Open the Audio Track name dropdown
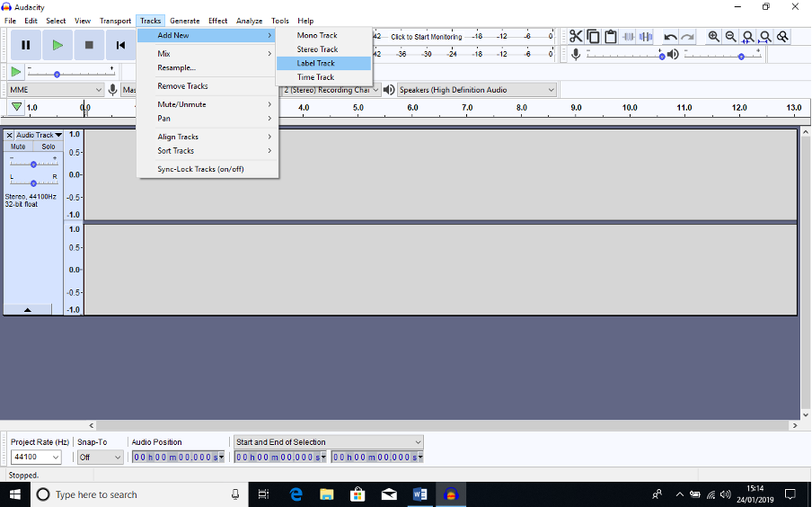812x507 pixels. pos(39,135)
